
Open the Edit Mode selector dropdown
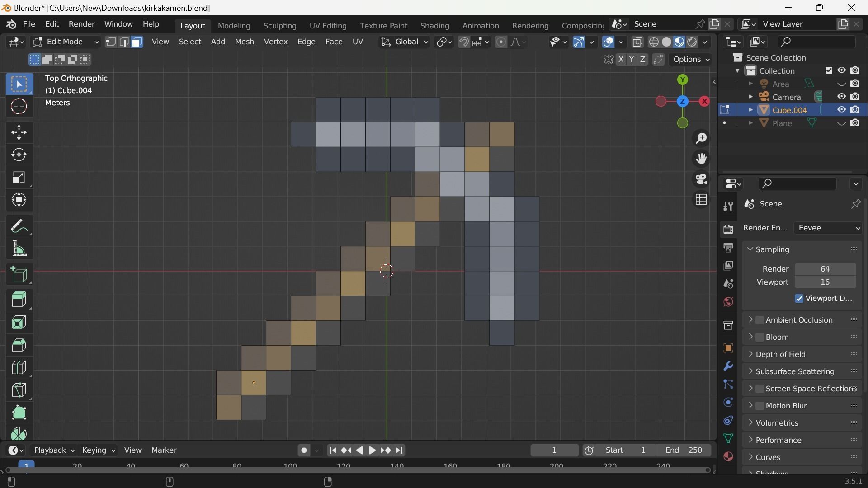[66, 42]
